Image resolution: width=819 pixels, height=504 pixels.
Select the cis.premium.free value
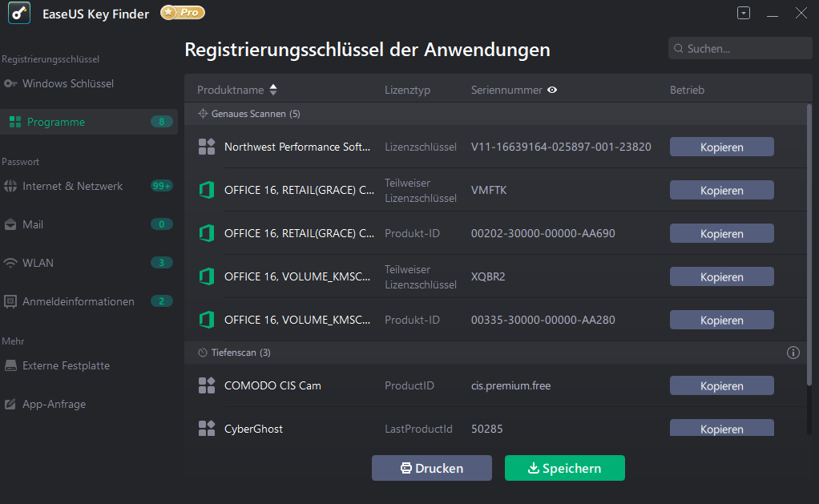tap(510, 385)
